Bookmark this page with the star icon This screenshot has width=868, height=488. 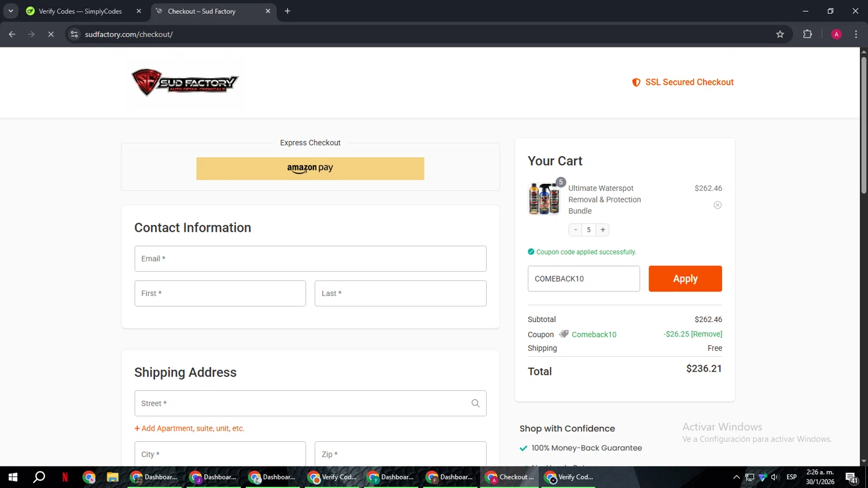[780, 34]
